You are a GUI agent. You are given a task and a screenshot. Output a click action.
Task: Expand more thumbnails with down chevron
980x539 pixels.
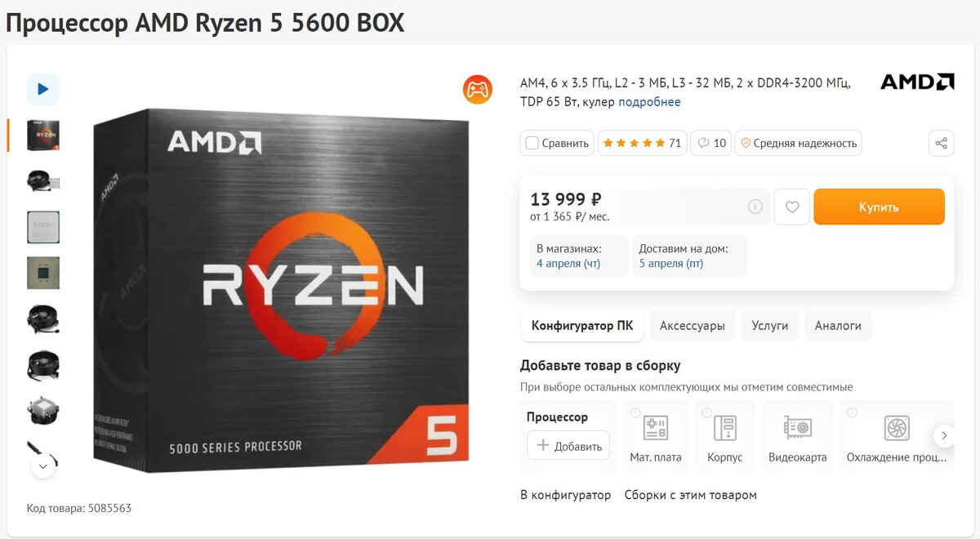click(x=43, y=466)
